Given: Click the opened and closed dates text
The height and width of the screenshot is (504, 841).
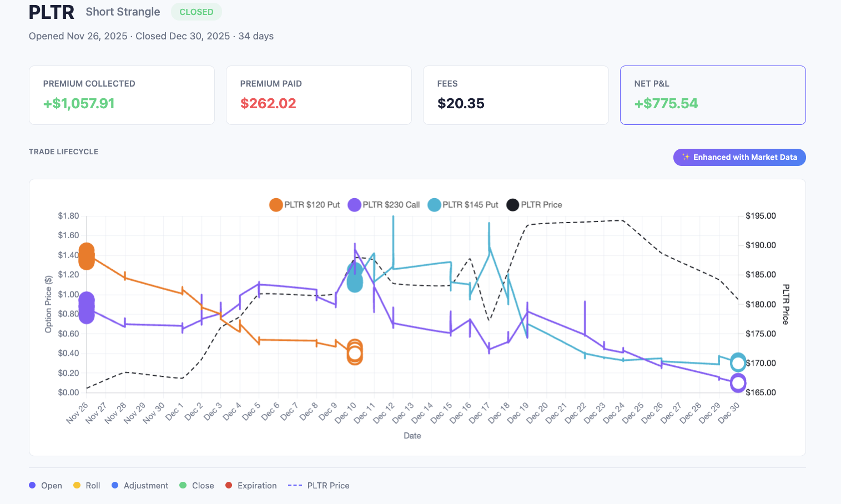Looking at the screenshot, I should (x=151, y=36).
